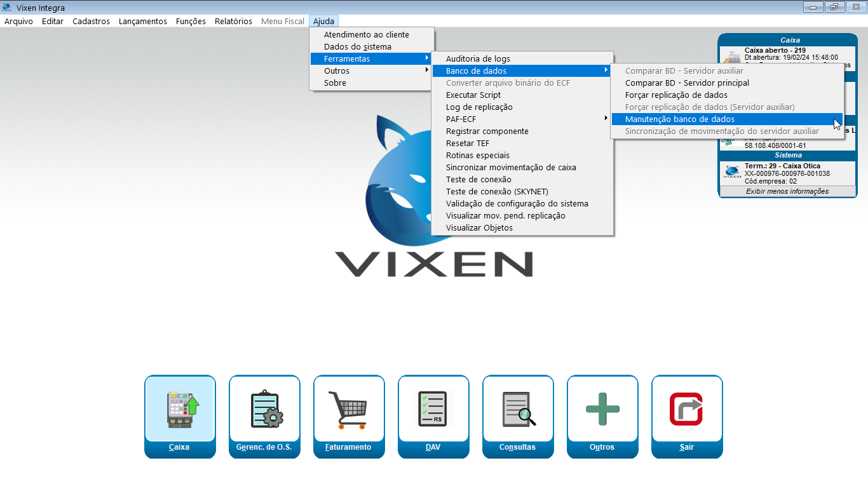Select Auditoria de logs
Image resolution: width=868 pixels, height=484 pixels.
click(478, 59)
